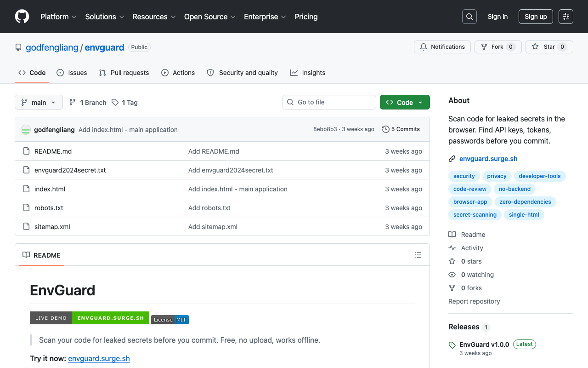Switch to Security and quality tab
This screenshot has height=368, width=588.
(x=242, y=73)
